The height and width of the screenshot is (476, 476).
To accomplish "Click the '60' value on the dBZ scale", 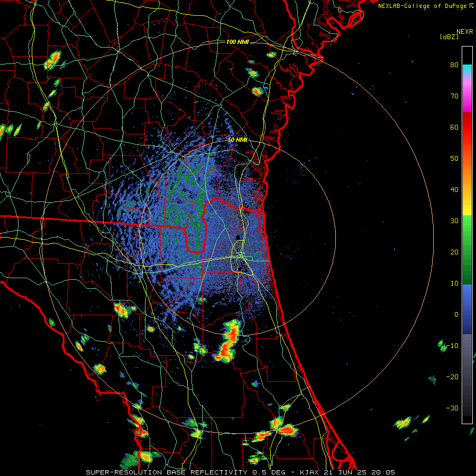I will [454, 127].
